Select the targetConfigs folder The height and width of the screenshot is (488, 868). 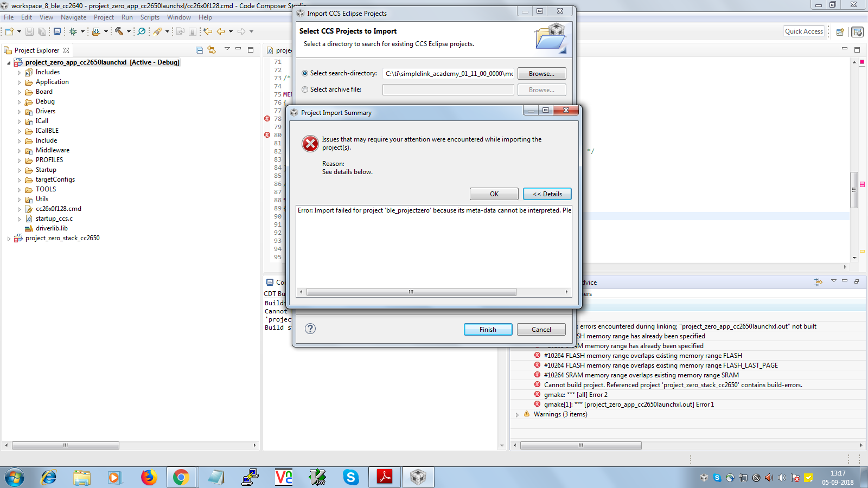(55, 179)
